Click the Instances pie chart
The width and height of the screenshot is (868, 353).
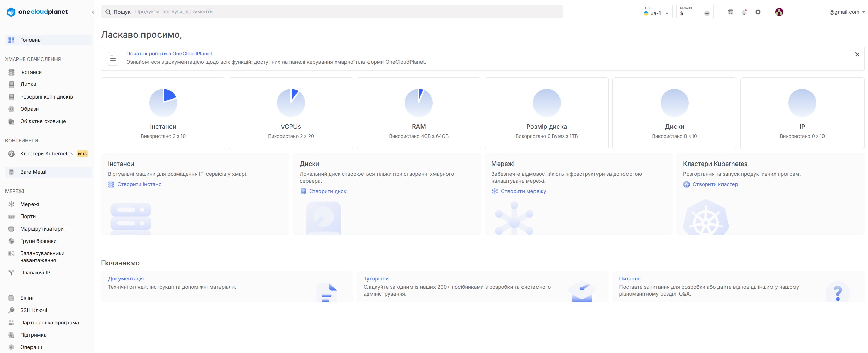click(163, 103)
